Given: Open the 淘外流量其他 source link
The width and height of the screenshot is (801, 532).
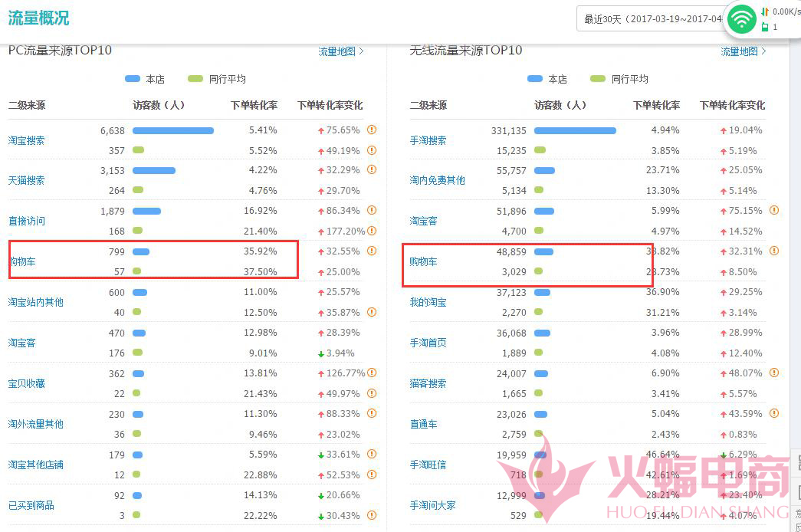Looking at the screenshot, I should pyautogui.click(x=36, y=424).
